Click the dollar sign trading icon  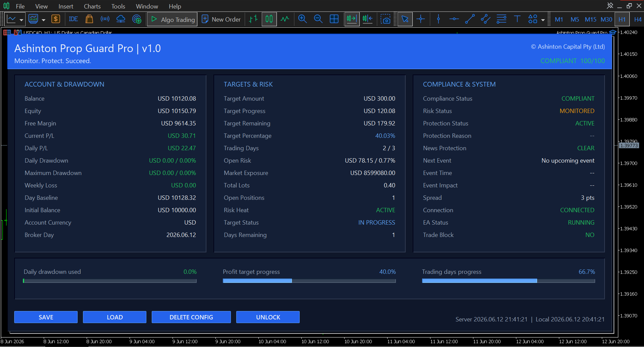click(x=56, y=19)
